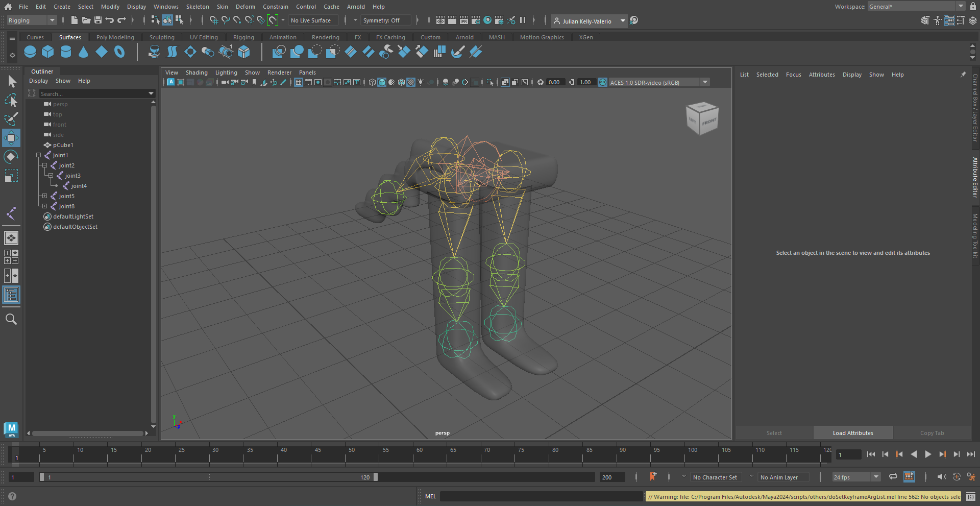Viewport: 980px width, 506px height.
Task: Open the Rigging menu set dropdown
Action: tap(32, 20)
